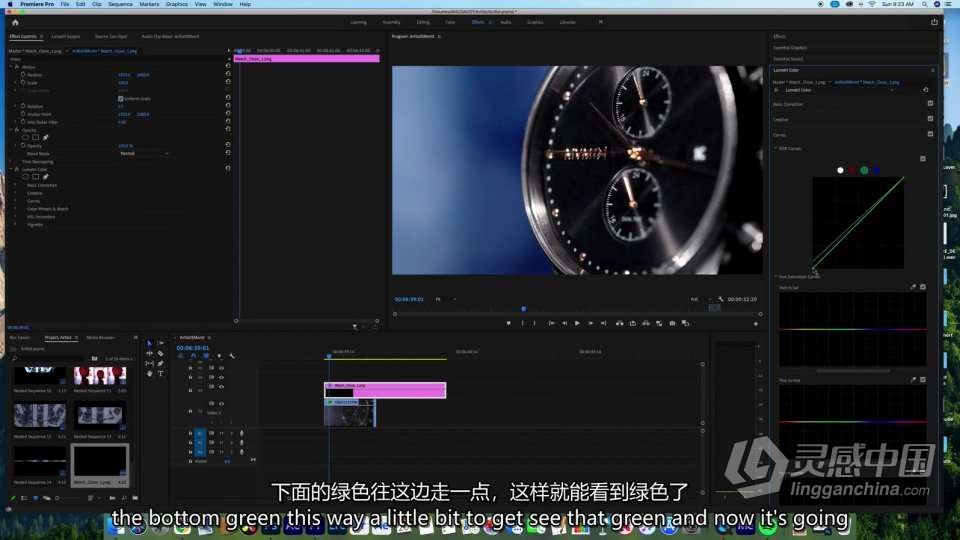Select the Pen tool in tools panel
This screenshot has height=540, width=960.
click(x=160, y=363)
